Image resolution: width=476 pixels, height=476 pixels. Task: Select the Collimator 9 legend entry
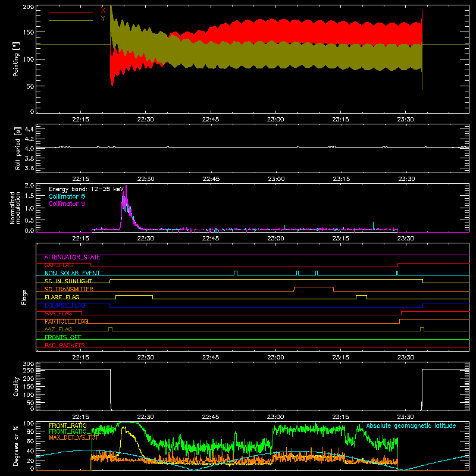pos(67,203)
